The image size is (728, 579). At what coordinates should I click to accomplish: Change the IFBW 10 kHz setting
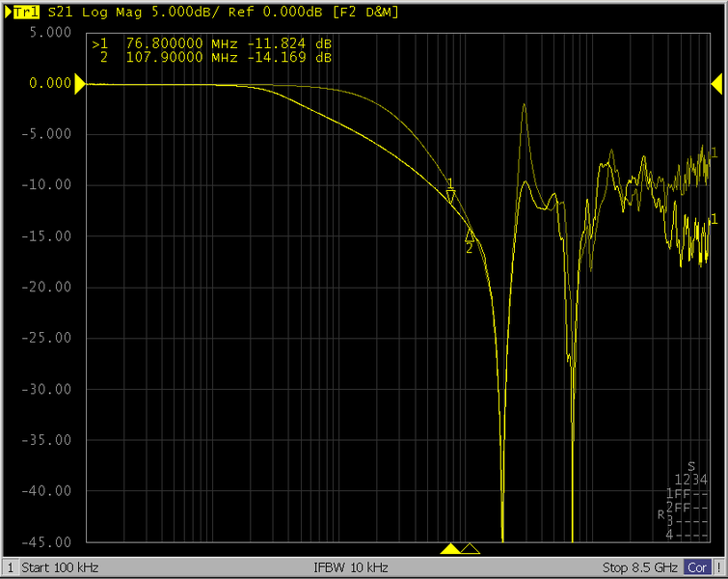click(x=351, y=567)
